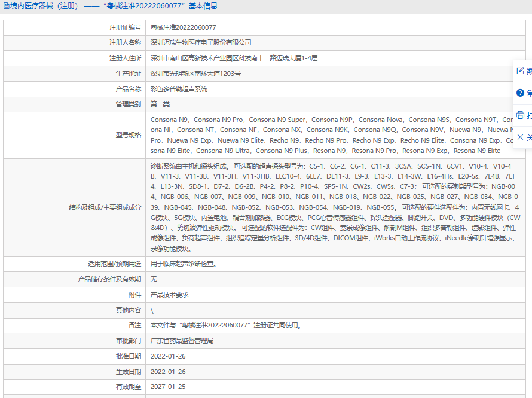Click the storage condition value 无
Viewport: 532px width, 398px height.
coord(154,279)
